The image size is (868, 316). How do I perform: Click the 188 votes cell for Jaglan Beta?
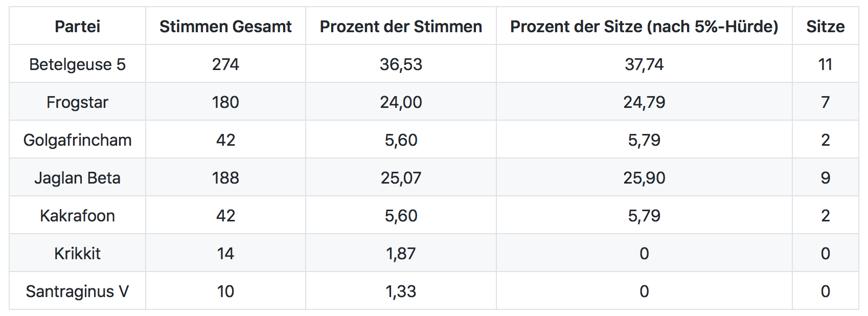pyautogui.click(x=225, y=178)
